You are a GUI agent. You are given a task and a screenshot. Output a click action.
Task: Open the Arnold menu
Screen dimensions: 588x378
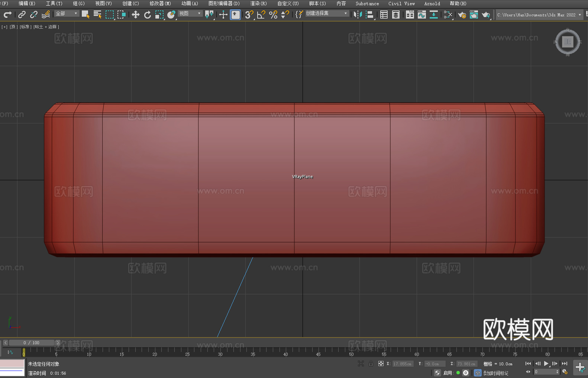pos(432,3)
